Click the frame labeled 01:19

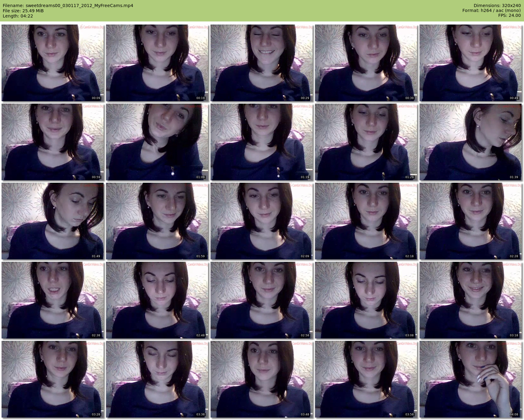(x=262, y=142)
